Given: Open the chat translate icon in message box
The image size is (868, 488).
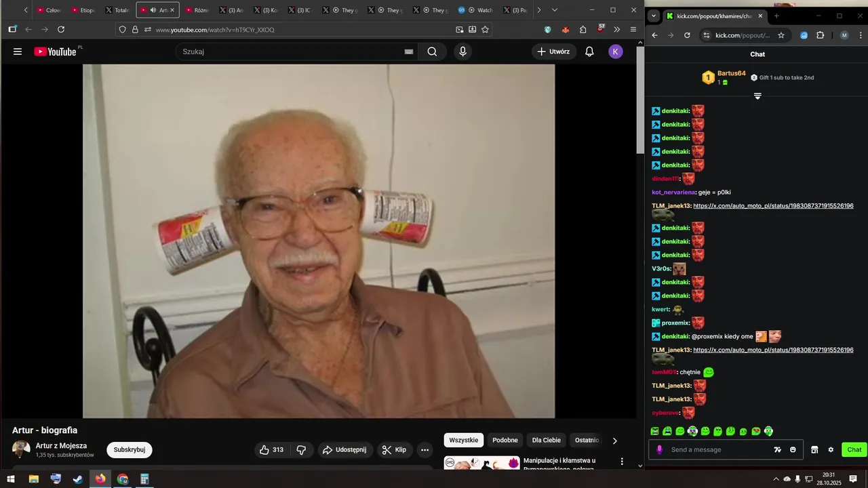Looking at the screenshot, I should click(777, 450).
